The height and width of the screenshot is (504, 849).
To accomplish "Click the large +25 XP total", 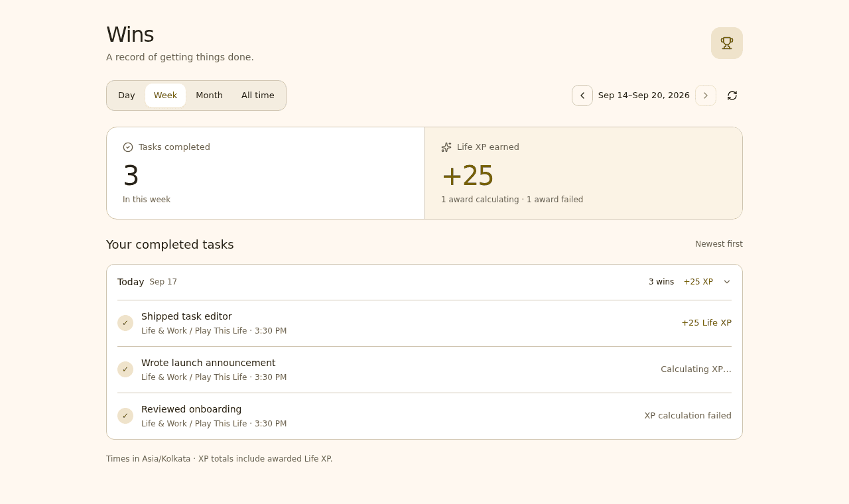I will pos(468,176).
